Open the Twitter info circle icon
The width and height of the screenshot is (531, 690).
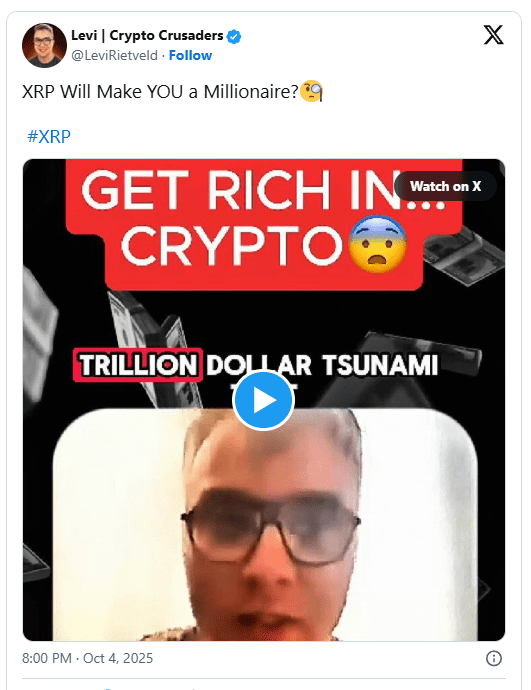(494, 658)
